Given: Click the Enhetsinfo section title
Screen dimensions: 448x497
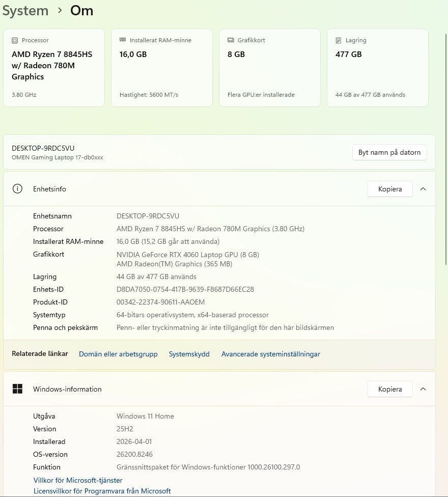Looking at the screenshot, I should pyautogui.click(x=49, y=189).
